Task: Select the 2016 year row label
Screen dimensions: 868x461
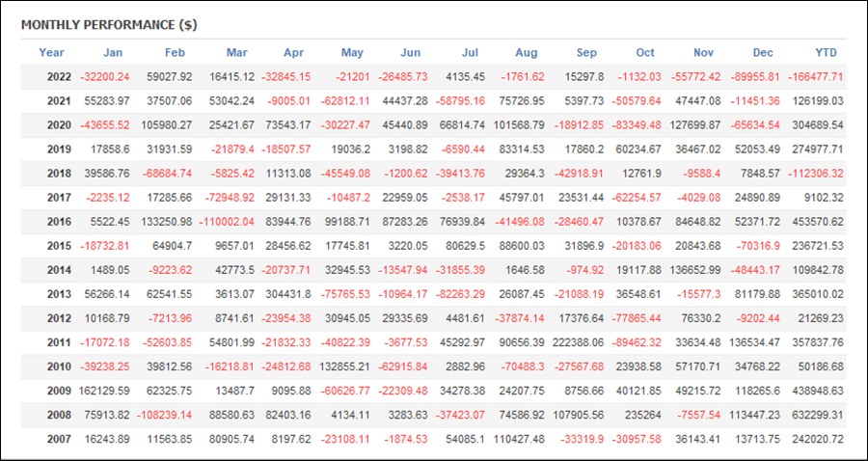Action: 59,222
